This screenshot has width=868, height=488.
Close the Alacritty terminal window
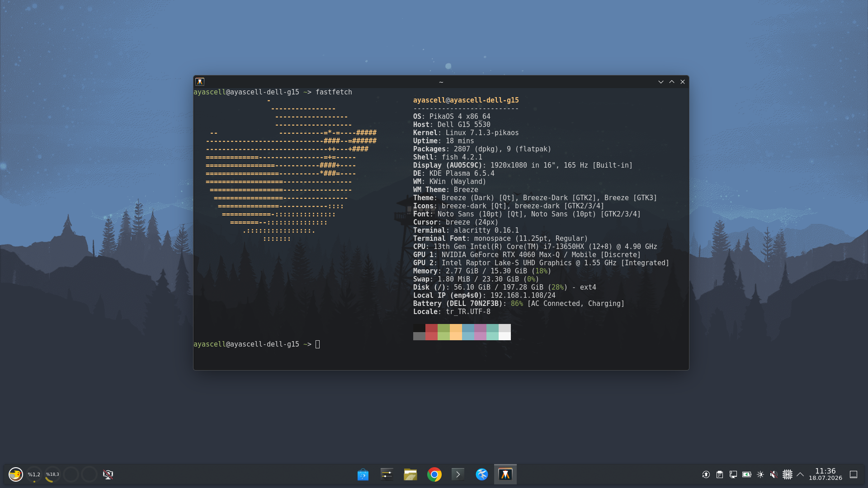click(x=683, y=82)
